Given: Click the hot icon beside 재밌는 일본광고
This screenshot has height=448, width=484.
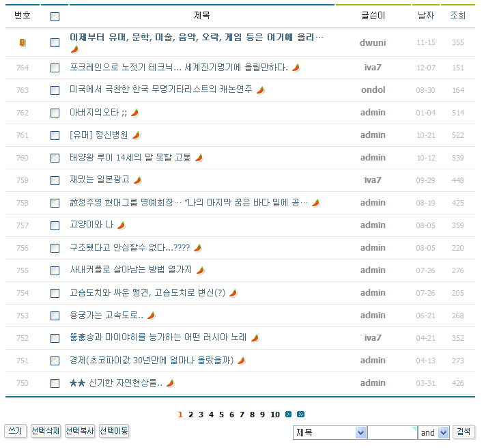Looking at the screenshot, I should tap(137, 180).
